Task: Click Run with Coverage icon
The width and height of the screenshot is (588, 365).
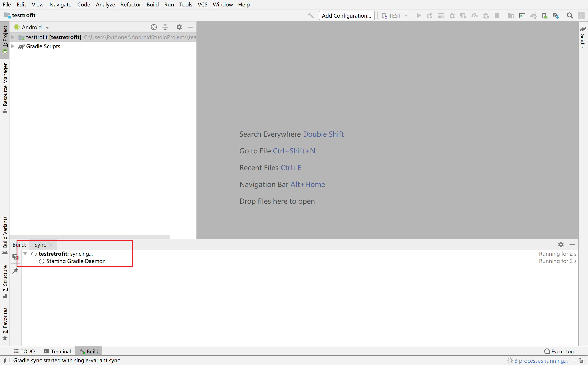Action: 463,16
